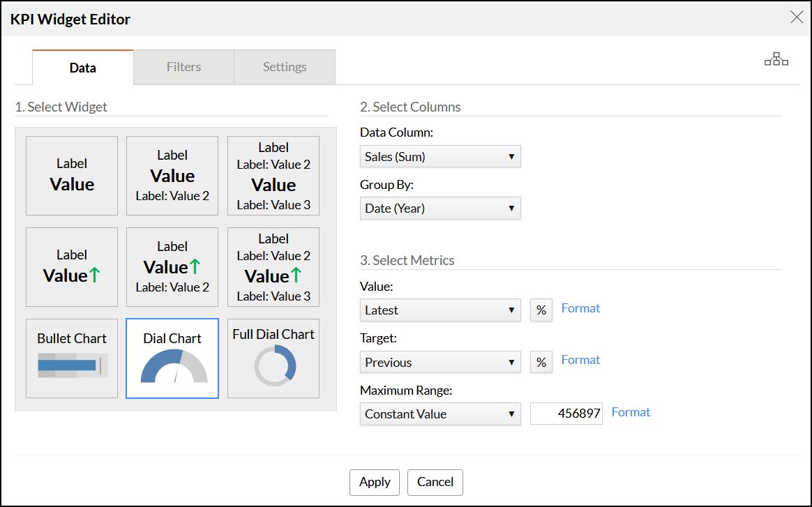
Task: Close the KPI Widget Editor dialog
Action: click(x=796, y=17)
